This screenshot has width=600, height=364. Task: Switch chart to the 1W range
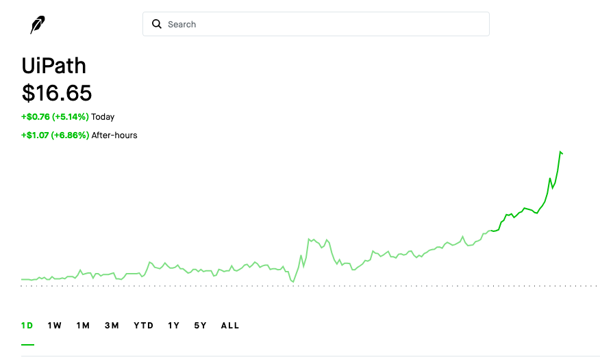pyautogui.click(x=55, y=326)
